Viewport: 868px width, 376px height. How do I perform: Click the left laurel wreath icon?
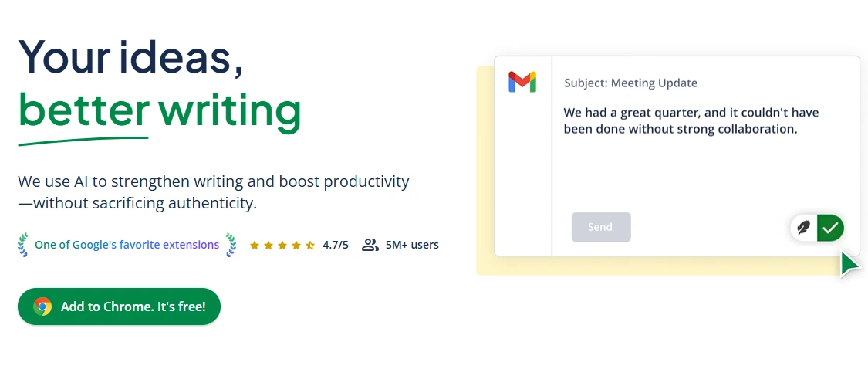23,245
